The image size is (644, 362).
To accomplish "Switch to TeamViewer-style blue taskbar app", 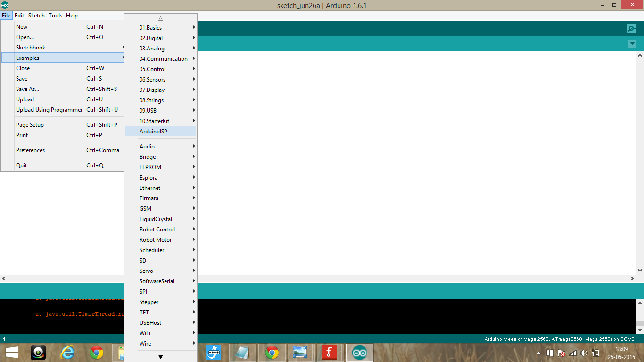I will [x=214, y=353].
